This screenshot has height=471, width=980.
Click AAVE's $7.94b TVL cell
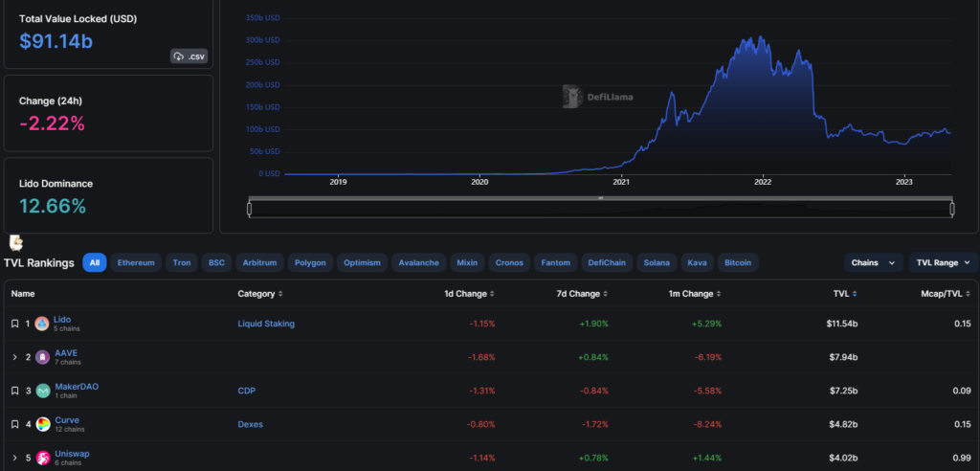(x=842, y=357)
